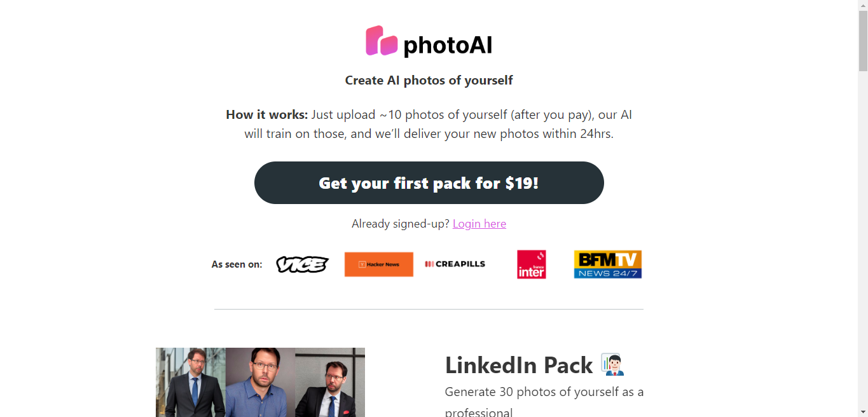Click the vertical scrollbar thumb
The height and width of the screenshot is (417, 868).
click(x=863, y=41)
